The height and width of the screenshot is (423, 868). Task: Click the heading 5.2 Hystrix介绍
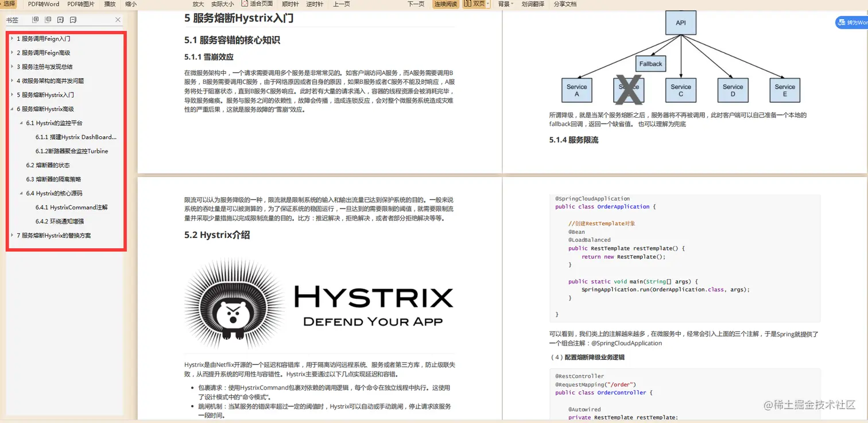pos(217,234)
